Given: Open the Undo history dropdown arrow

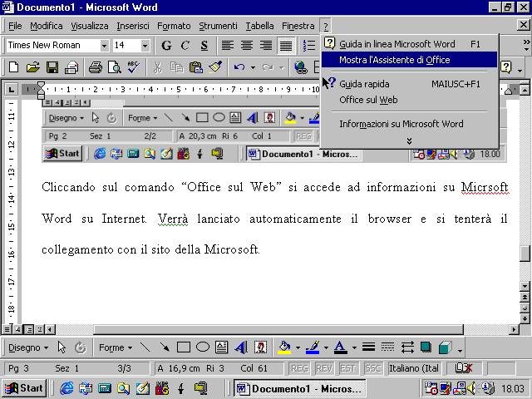Looking at the screenshot, I should point(253,67).
